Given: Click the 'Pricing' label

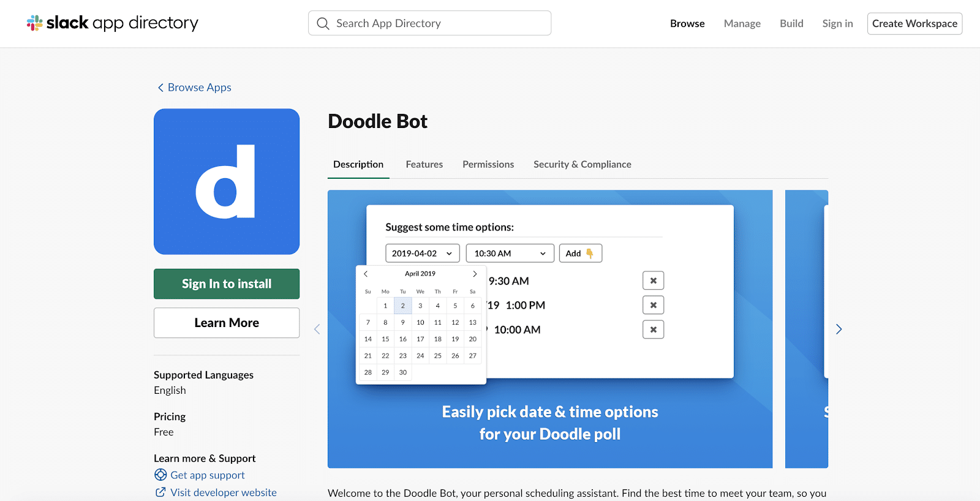Looking at the screenshot, I should coord(170,416).
